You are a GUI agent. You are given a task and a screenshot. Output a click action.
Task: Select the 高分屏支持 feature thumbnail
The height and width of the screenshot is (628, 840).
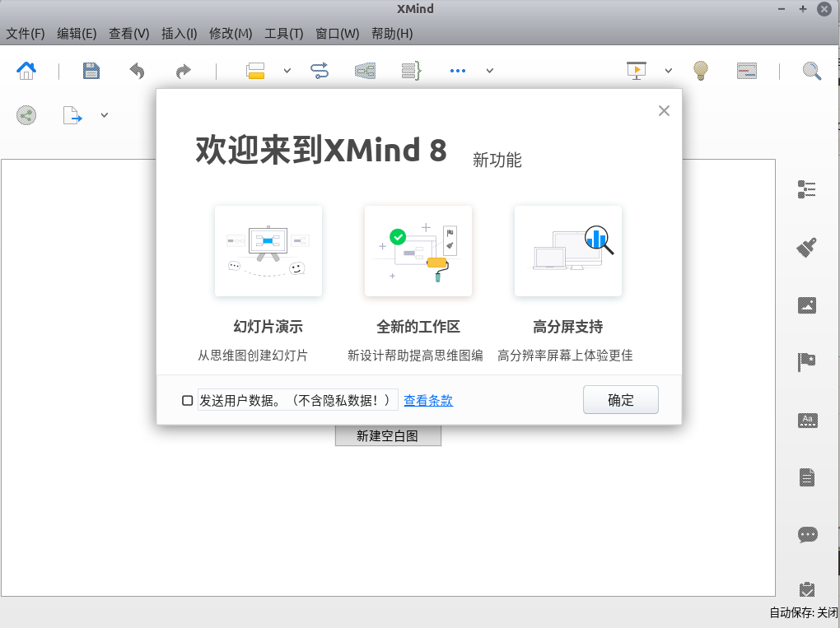[x=568, y=250]
